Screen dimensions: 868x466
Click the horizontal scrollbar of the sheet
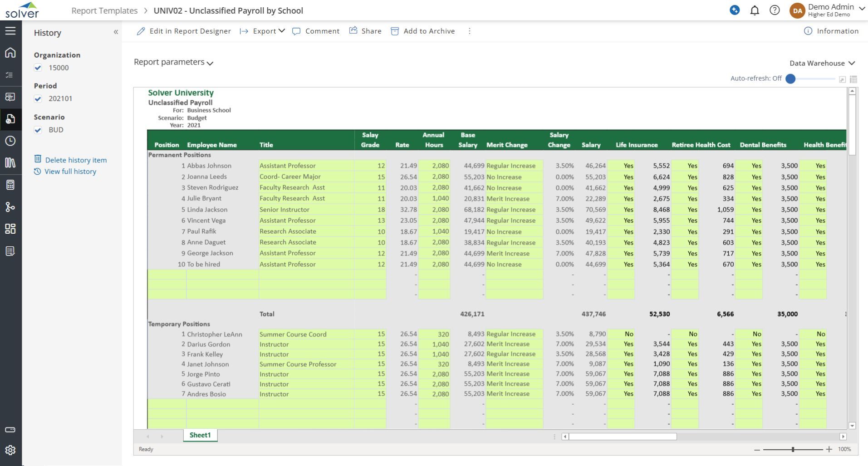pos(623,437)
